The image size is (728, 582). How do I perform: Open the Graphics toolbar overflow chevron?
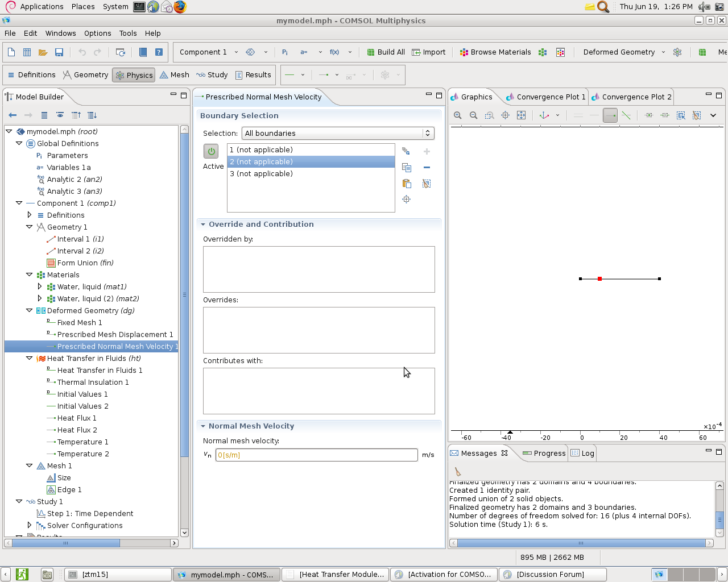pos(713,115)
